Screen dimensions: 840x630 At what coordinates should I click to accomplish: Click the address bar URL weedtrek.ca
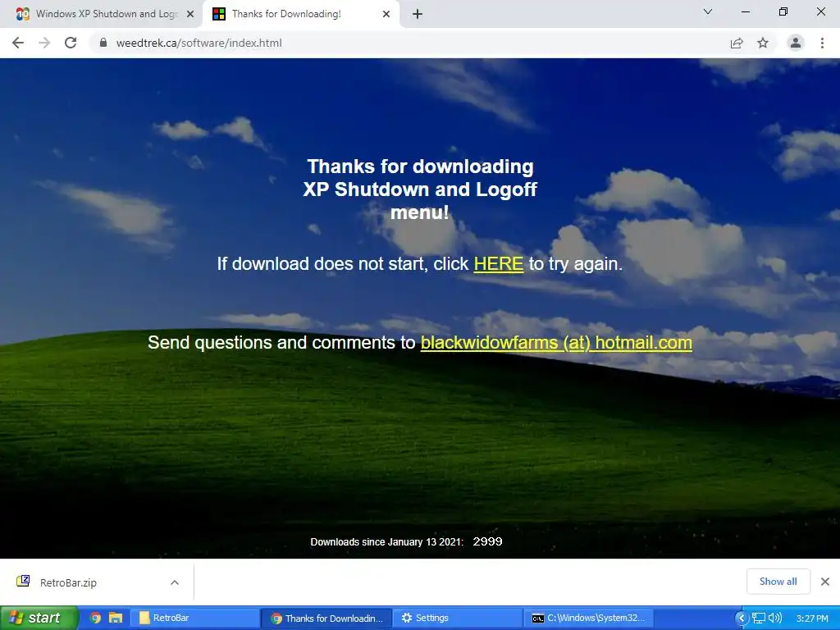click(x=199, y=43)
